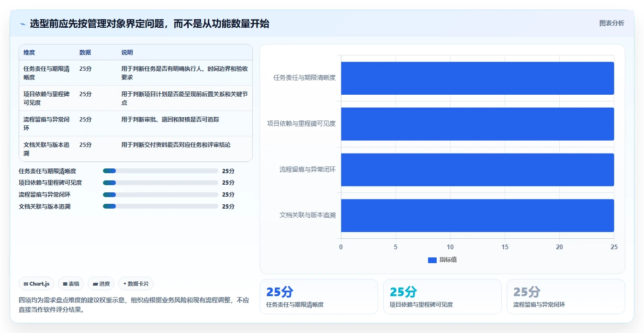
Task: Click description 用于判断交付资料能否对应任务和评审结论
Action: (x=176, y=145)
